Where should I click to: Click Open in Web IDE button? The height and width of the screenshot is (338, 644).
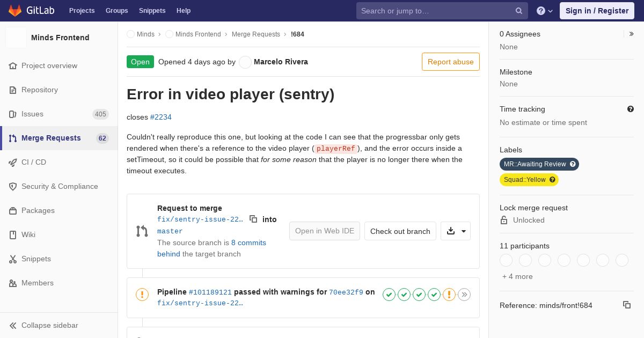(325, 231)
